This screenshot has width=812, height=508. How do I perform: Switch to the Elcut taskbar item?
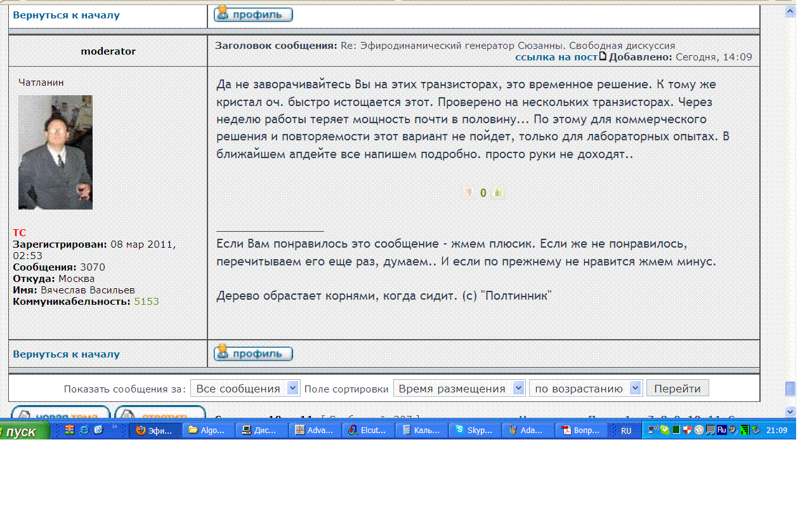(x=367, y=431)
